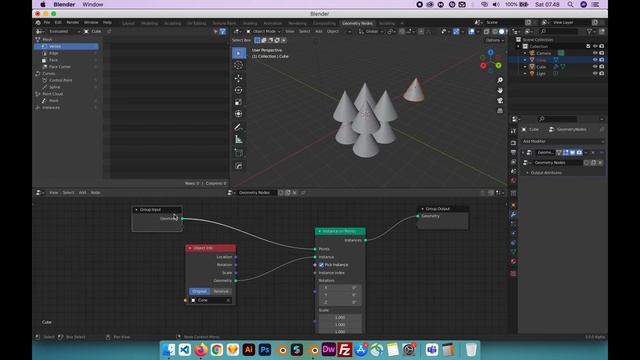Image resolution: width=640 pixels, height=360 pixels.
Task: Switch to the Geometry Nodes workspace tab
Action: click(357, 23)
